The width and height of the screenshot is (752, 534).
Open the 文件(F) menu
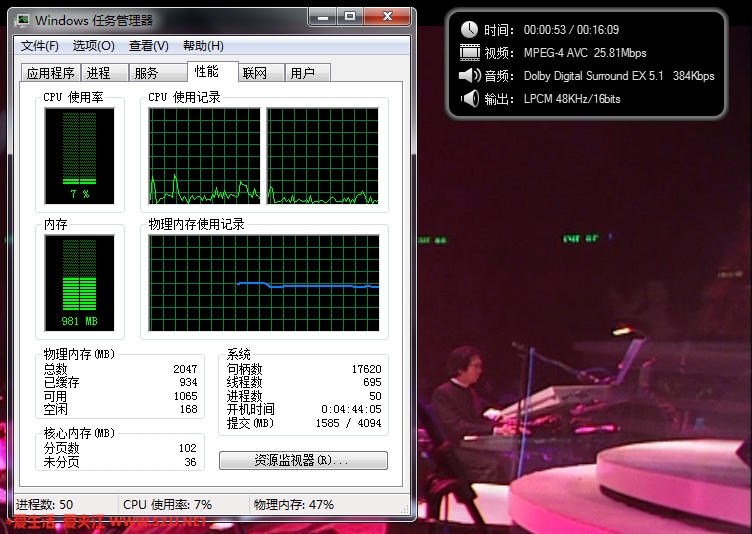(x=39, y=46)
